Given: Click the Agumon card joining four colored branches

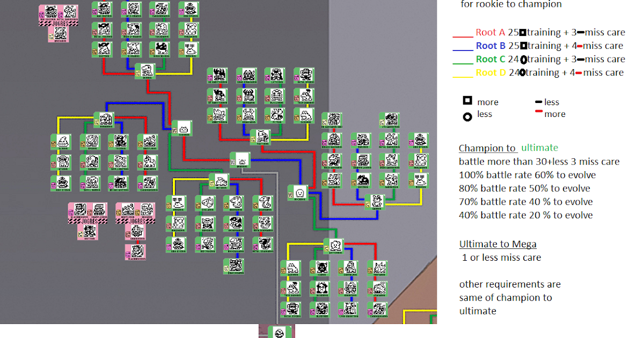Looking at the screenshot, I should [145, 71].
